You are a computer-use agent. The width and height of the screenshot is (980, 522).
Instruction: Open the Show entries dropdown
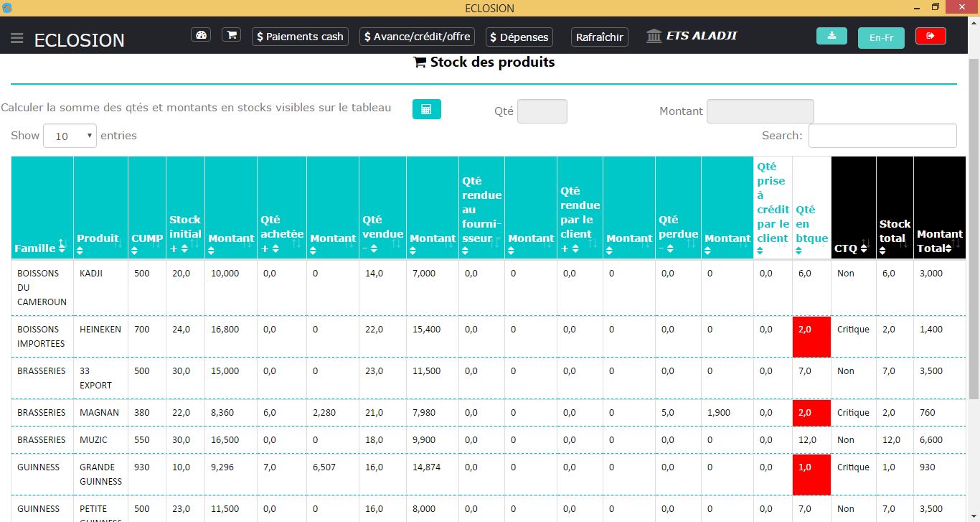coord(70,136)
